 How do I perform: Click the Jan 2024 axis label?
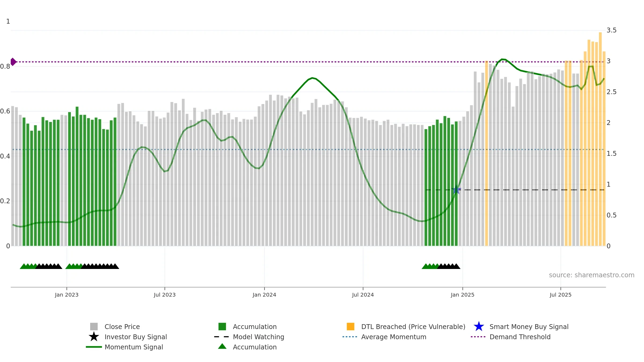click(x=264, y=295)
